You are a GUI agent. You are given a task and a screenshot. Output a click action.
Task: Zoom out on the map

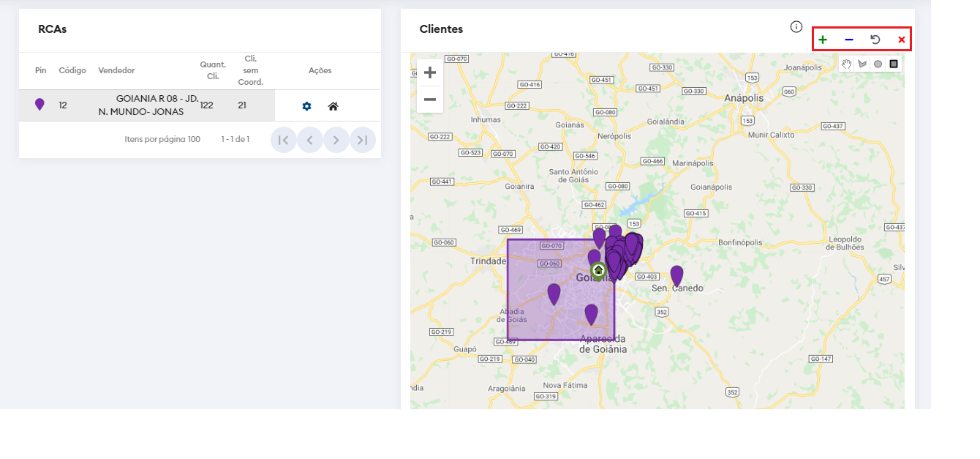[x=430, y=99]
